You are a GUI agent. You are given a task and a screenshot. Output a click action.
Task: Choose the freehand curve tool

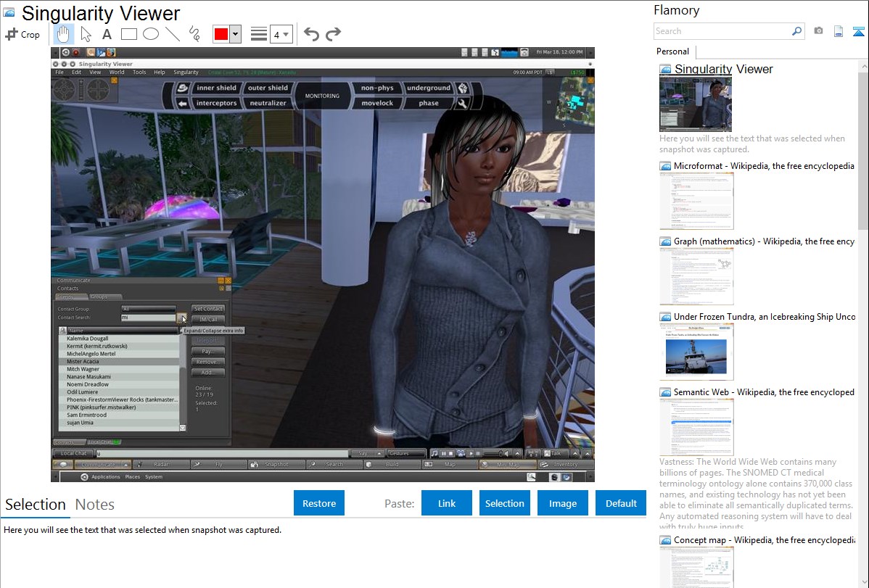pyautogui.click(x=194, y=34)
